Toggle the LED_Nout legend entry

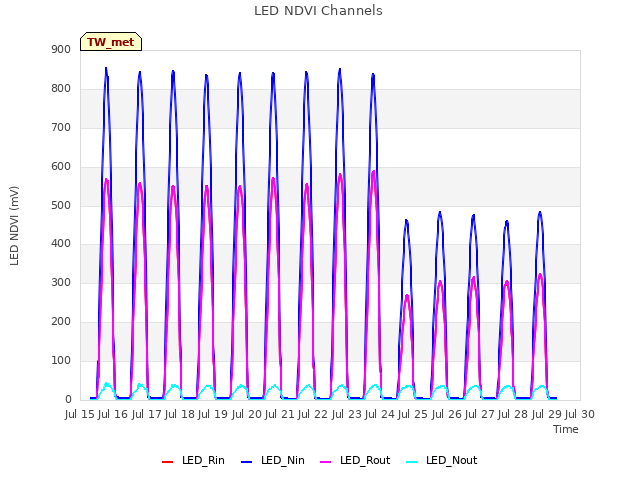[442, 461]
